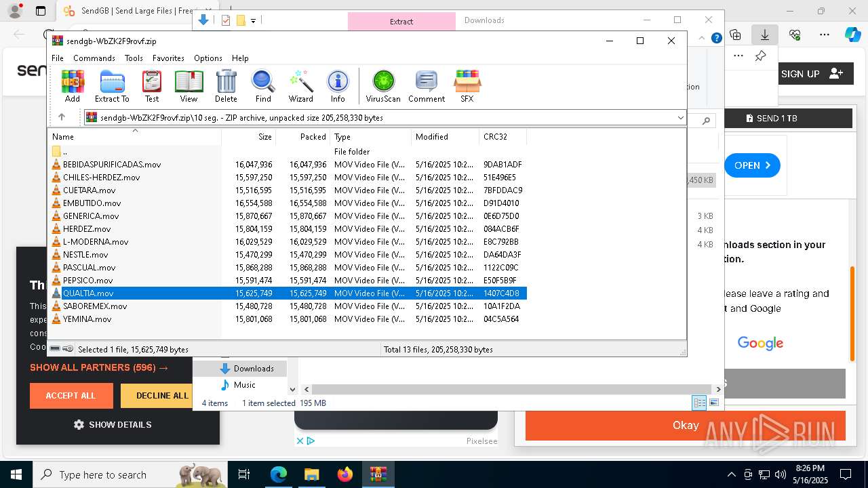This screenshot has height=488, width=868.
Task: Show hidden system tray icons chevron
Action: coord(731,474)
